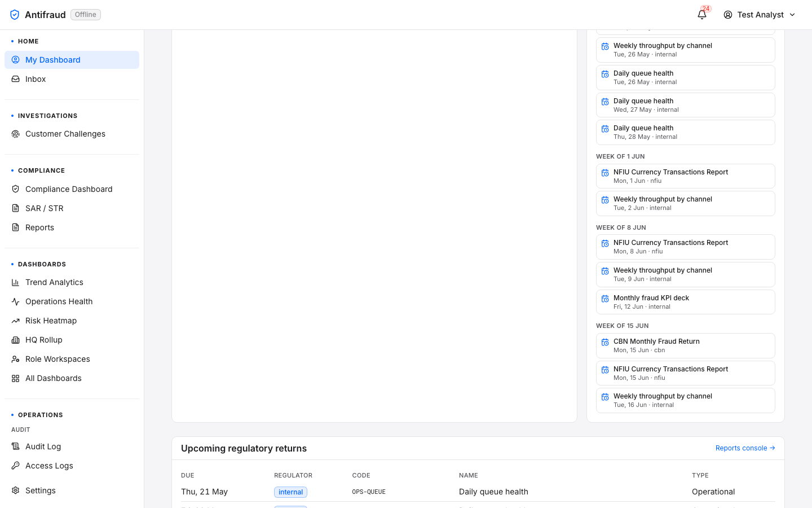This screenshot has width=812, height=508.
Task: Open Access Logs
Action: pyautogui.click(x=72, y=466)
